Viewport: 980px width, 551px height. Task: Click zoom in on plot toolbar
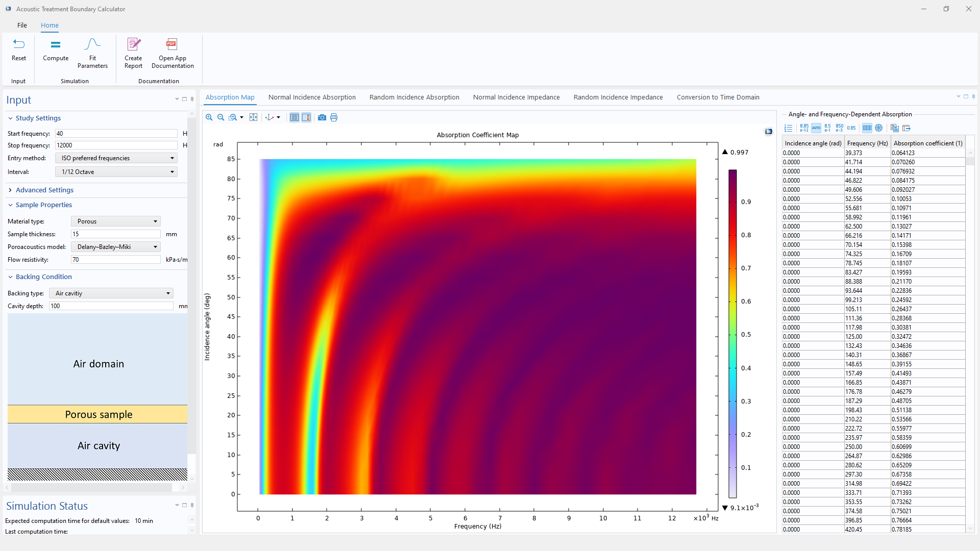[x=209, y=117]
